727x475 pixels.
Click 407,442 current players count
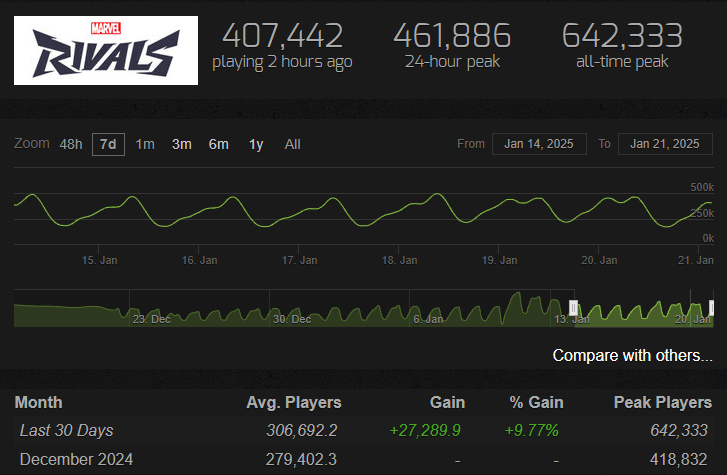click(282, 36)
